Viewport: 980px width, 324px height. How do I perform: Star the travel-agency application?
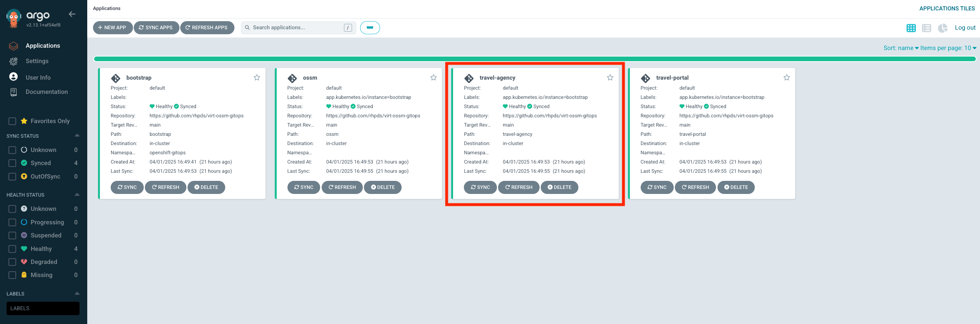coord(610,77)
